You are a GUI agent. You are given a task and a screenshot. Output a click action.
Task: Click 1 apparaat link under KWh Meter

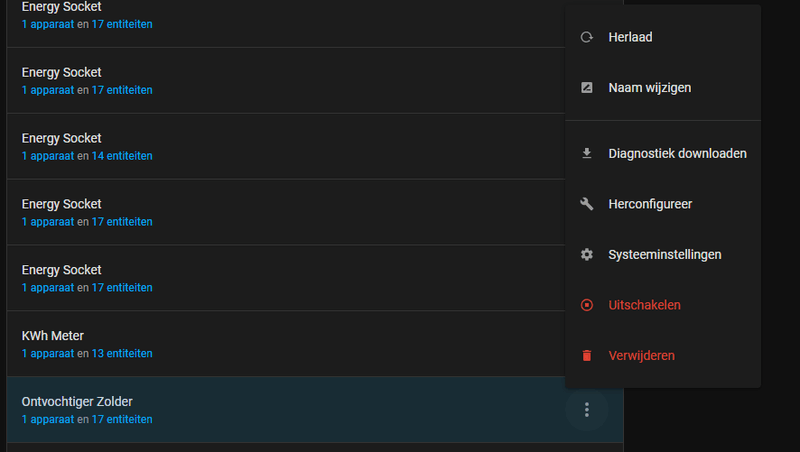48,354
